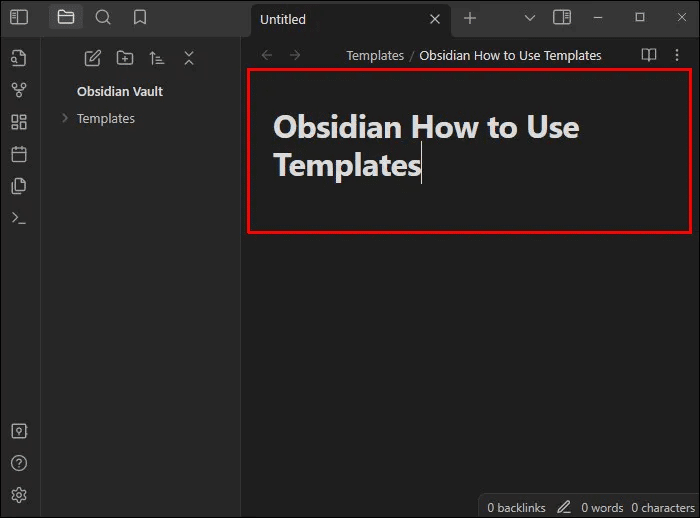700x518 pixels.
Task: Switch to reading view with book icon
Action: 649,55
